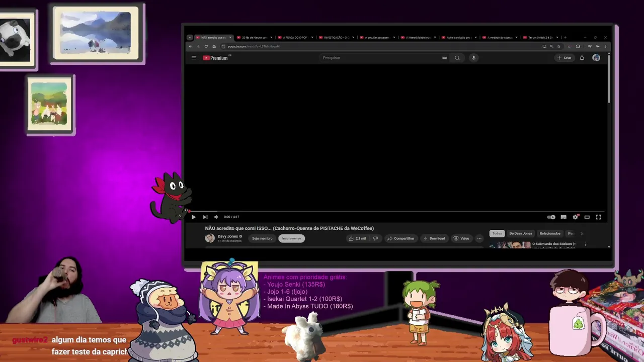This screenshot has height=362, width=644.
Task: Open the notifications bell
Action: click(x=582, y=58)
